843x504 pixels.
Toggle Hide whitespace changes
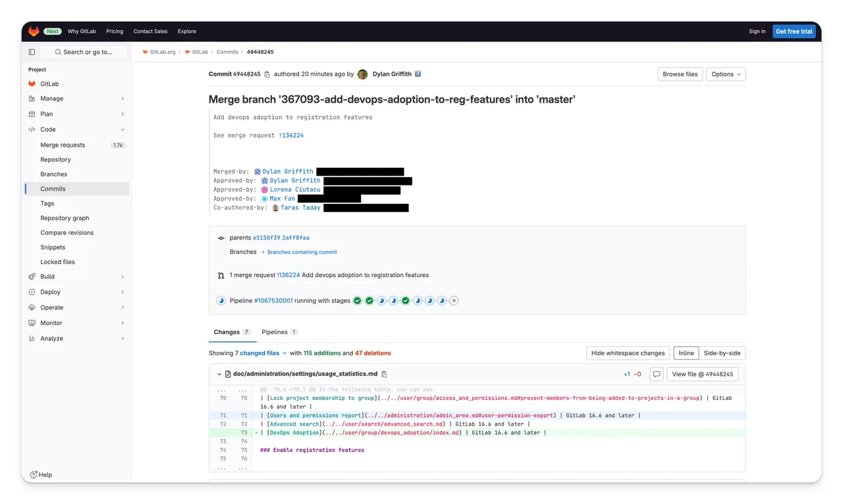(628, 353)
